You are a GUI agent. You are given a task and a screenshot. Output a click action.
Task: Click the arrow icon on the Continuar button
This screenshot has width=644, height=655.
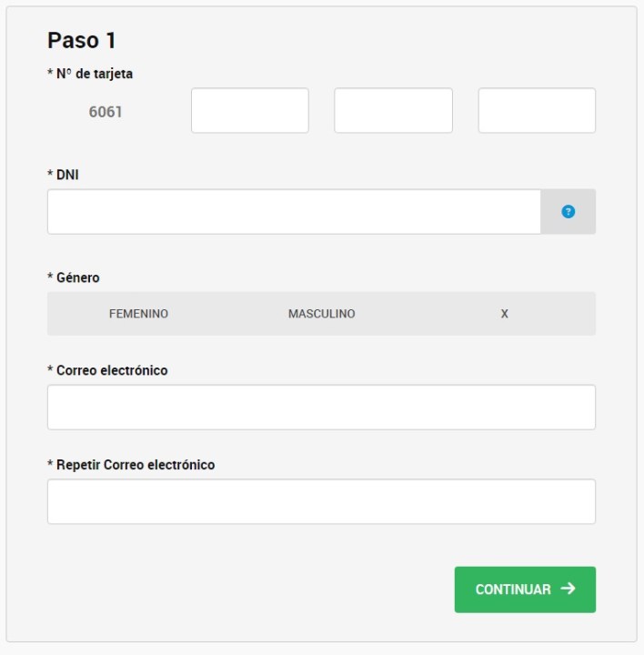pyautogui.click(x=569, y=589)
